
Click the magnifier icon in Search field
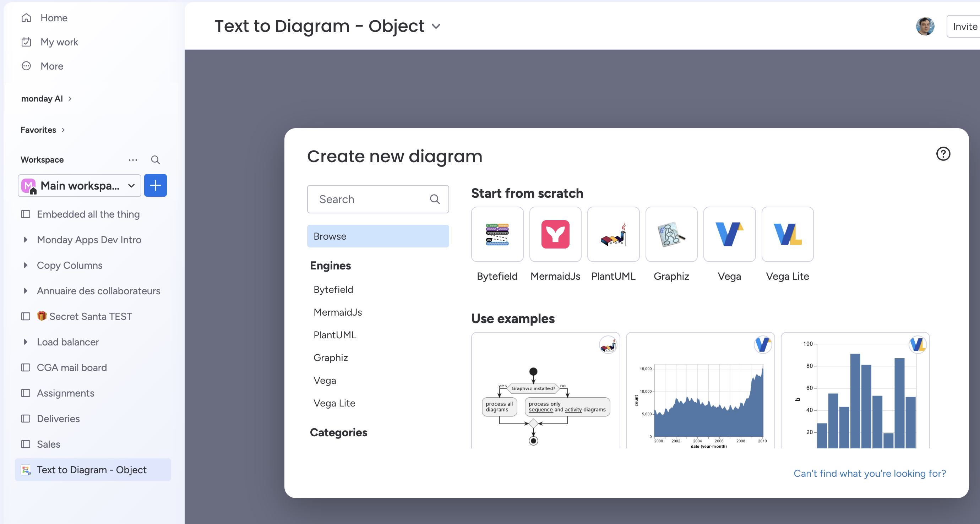click(435, 199)
